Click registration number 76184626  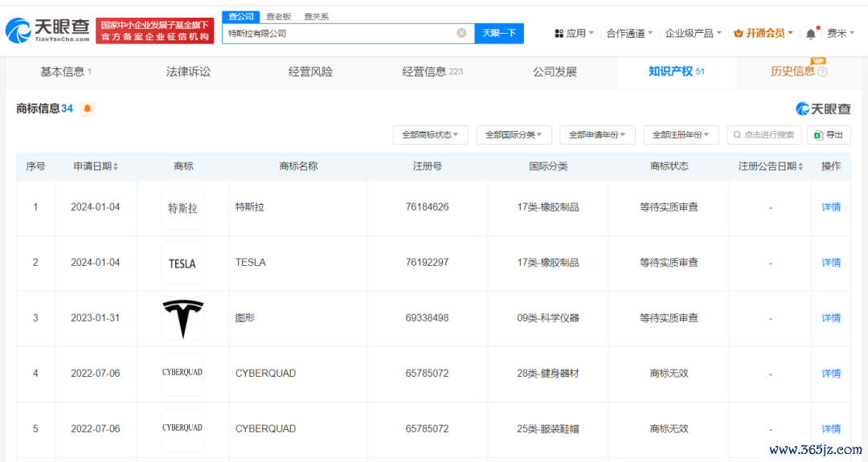pyautogui.click(x=427, y=207)
